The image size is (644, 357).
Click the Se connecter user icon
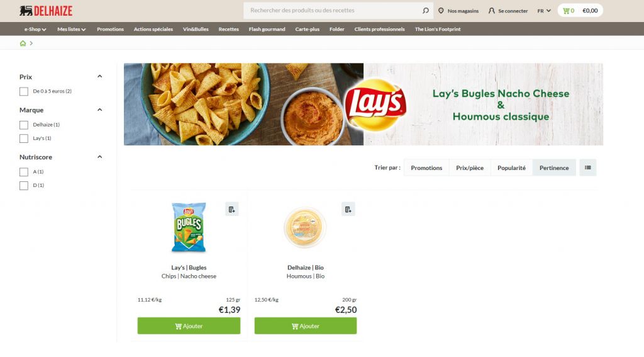coord(492,11)
